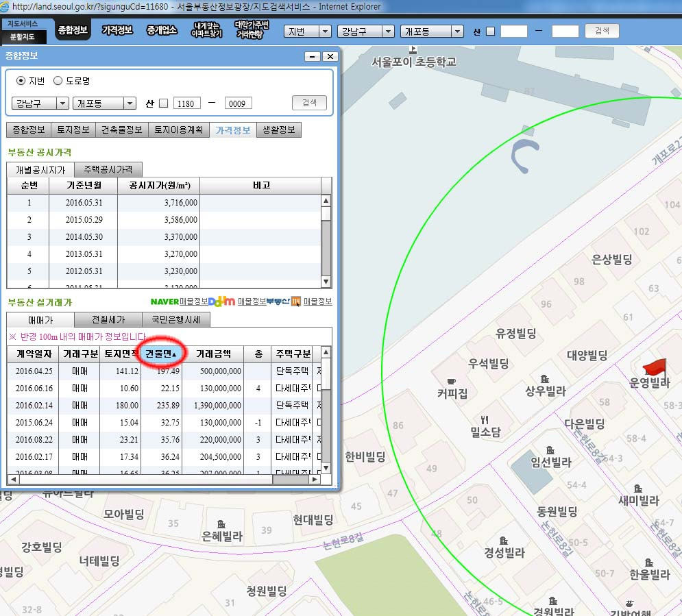682x616 pixels.
Task: Open 내게맞는 아파트찾기 menu
Action: [x=207, y=30]
